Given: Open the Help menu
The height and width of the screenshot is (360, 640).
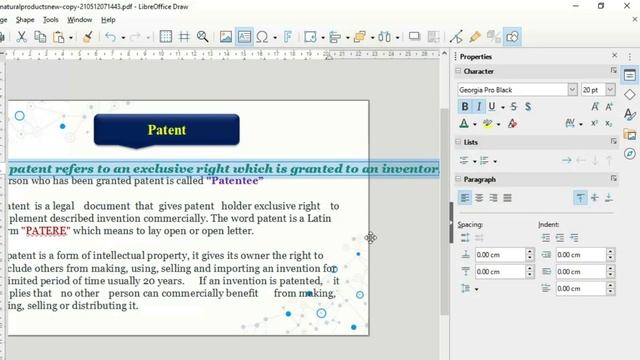Looking at the screenshot, I should pos(108,20).
